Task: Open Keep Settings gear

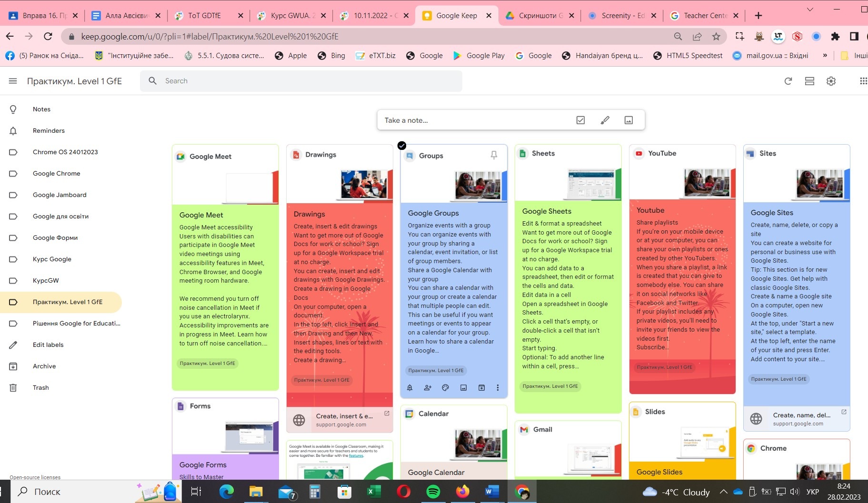Action: [831, 81]
